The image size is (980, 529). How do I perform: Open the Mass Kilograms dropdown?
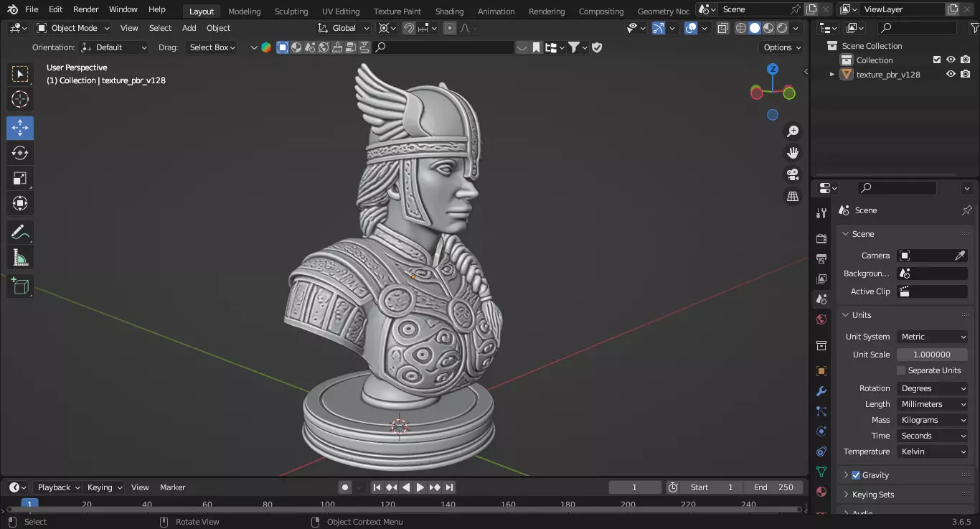(x=933, y=420)
